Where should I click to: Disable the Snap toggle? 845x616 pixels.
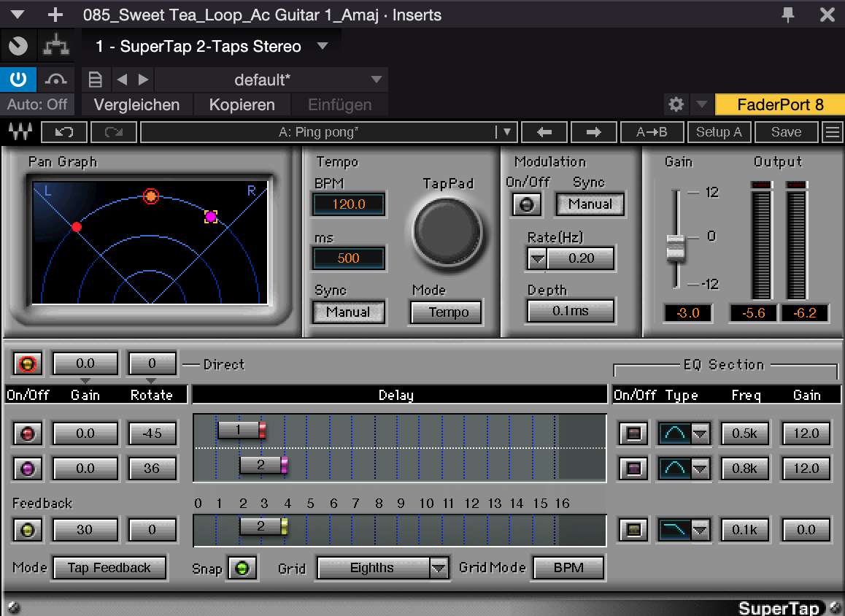pyautogui.click(x=242, y=568)
